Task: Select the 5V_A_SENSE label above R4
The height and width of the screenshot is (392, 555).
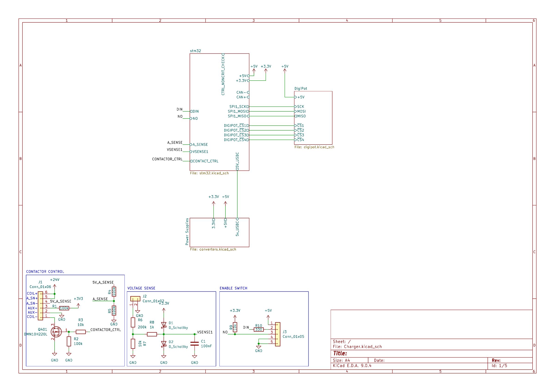Action: pyautogui.click(x=103, y=282)
